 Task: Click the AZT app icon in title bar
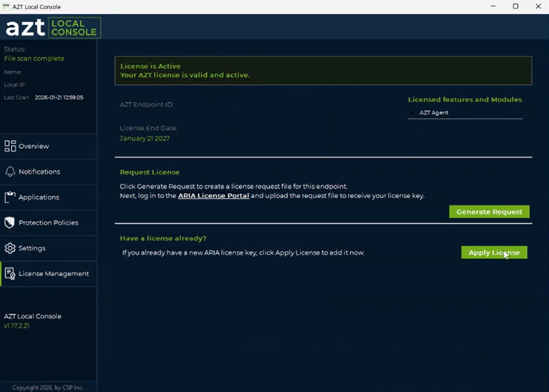click(6, 6)
